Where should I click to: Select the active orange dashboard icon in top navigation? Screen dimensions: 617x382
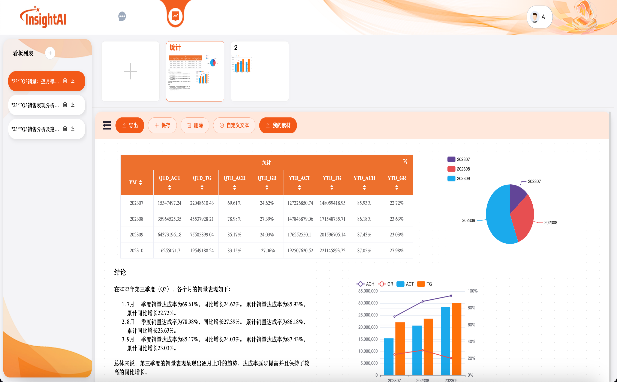tap(175, 17)
